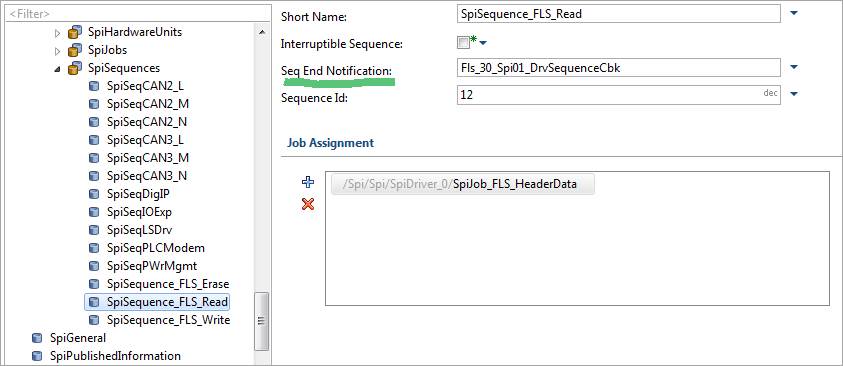Click the tree panel vertical scrollbar thumb
Image resolution: width=843 pixels, height=366 pixels.
pos(261,321)
